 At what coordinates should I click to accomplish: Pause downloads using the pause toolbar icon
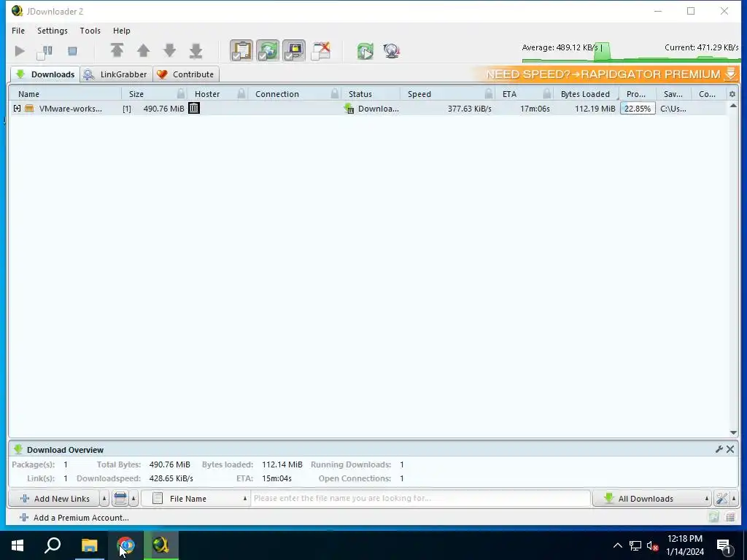pyautogui.click(x=44, y=51)
